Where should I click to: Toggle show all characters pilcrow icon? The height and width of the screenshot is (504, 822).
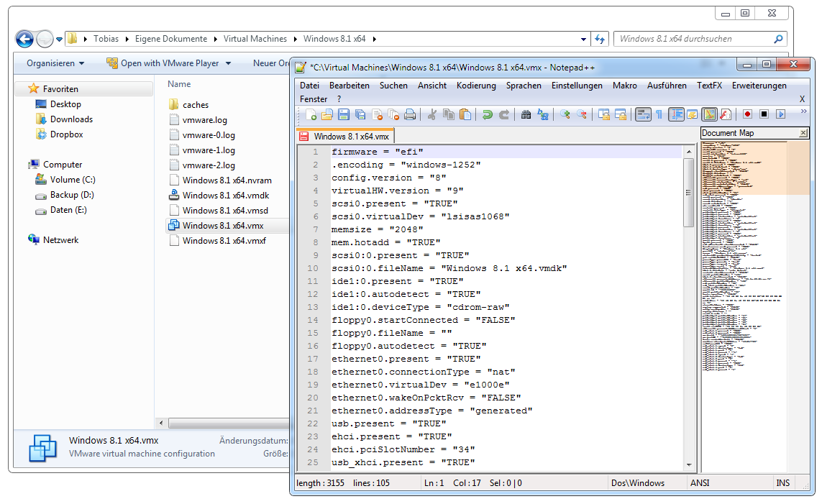pyautogui.click(x=659, y=114)
